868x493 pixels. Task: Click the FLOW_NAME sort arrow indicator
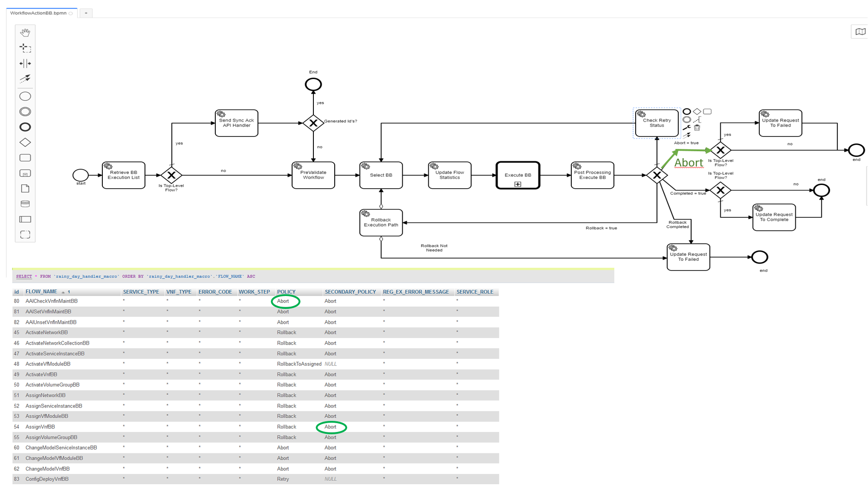[63, 292]
